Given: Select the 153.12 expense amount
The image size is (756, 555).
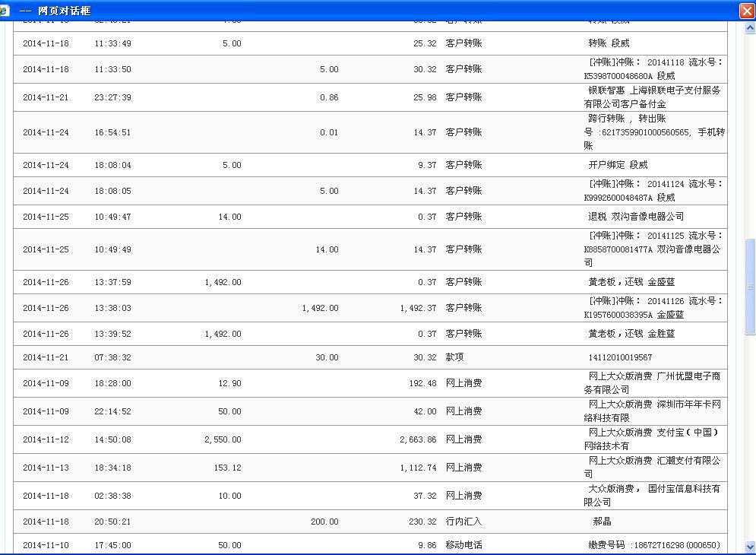Looking at the screenshot, I should pyautogui.click(x=227, y=468).
